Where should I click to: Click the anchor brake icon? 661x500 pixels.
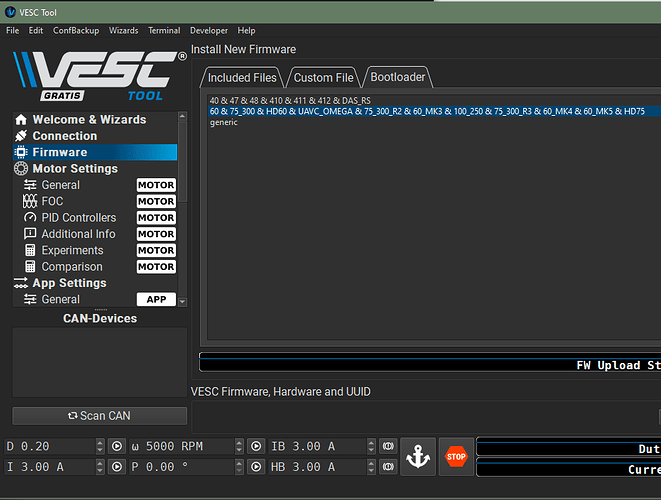[418, 456]
